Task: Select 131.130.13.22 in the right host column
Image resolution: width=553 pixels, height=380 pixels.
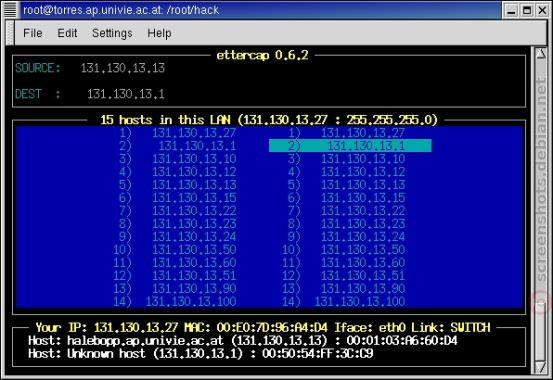Action: pos(347,211)
